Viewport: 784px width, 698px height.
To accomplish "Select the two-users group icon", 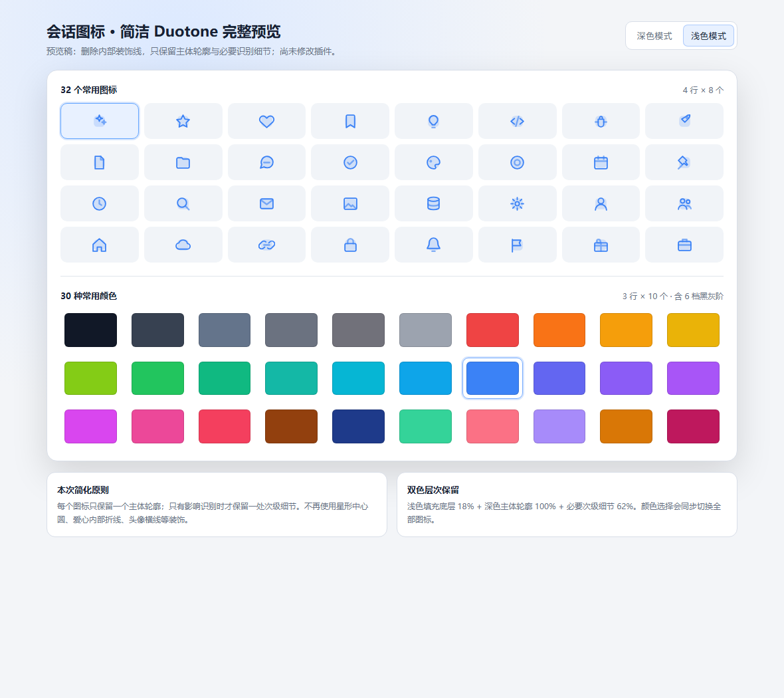I will 684,203.
